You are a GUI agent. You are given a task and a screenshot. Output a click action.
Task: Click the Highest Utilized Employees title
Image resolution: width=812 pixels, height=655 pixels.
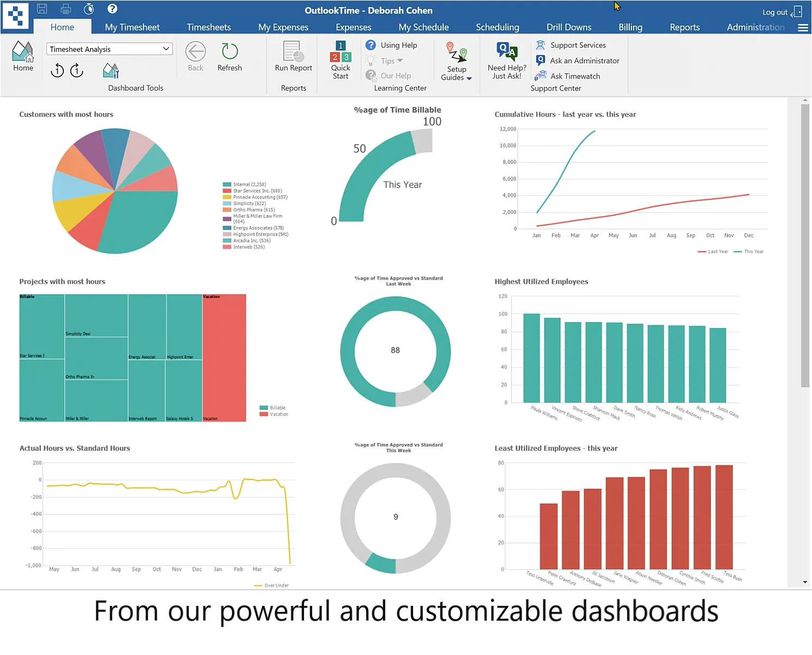541,282
